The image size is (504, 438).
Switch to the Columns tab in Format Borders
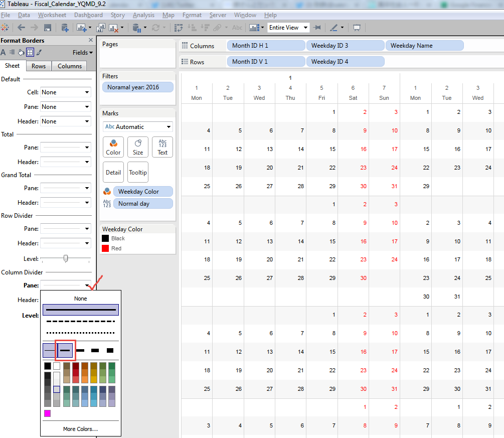click(70, 66)
